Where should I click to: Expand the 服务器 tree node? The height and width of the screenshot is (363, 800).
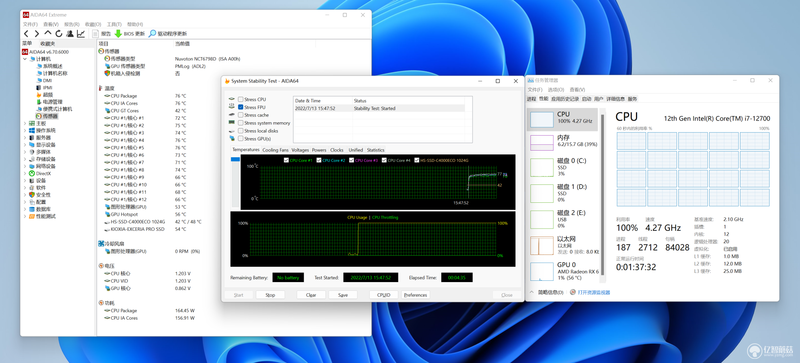coord(26,138)
